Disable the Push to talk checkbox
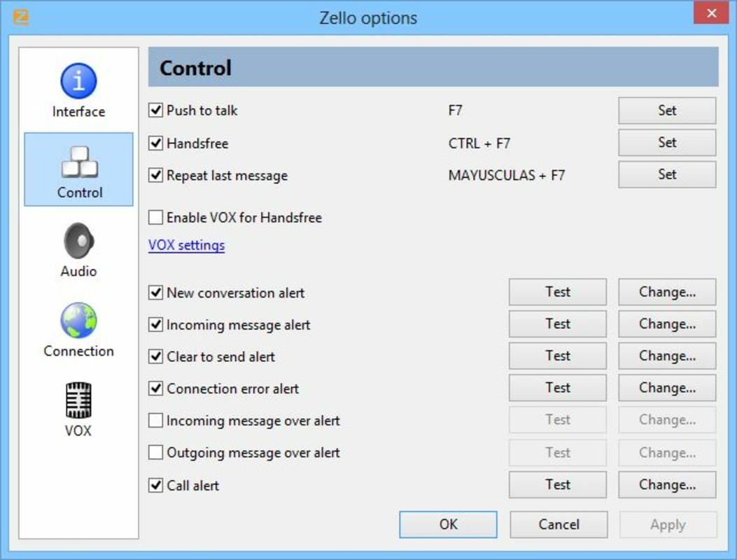Viewport: 737px width, 560px height. click(155, 110)
